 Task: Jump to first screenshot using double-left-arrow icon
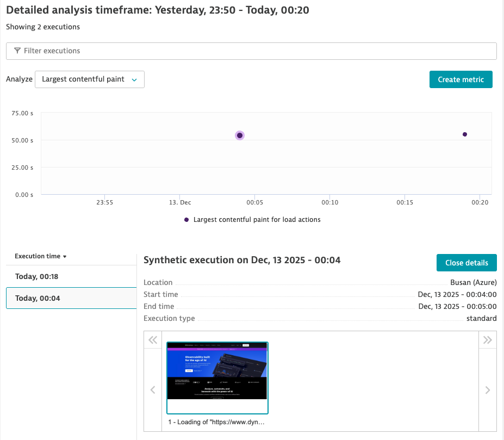(x=153, y=339)
